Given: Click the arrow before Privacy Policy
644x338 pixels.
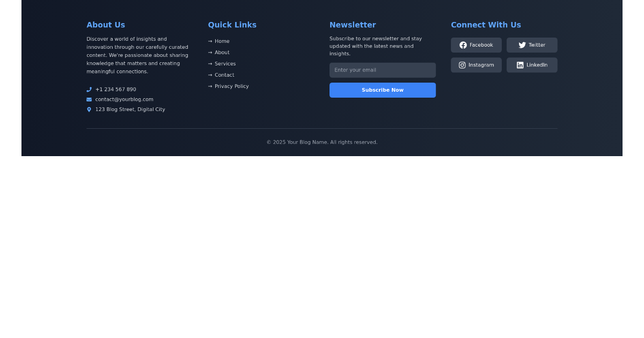Looking at the screenshot, I should click(209, 86).
